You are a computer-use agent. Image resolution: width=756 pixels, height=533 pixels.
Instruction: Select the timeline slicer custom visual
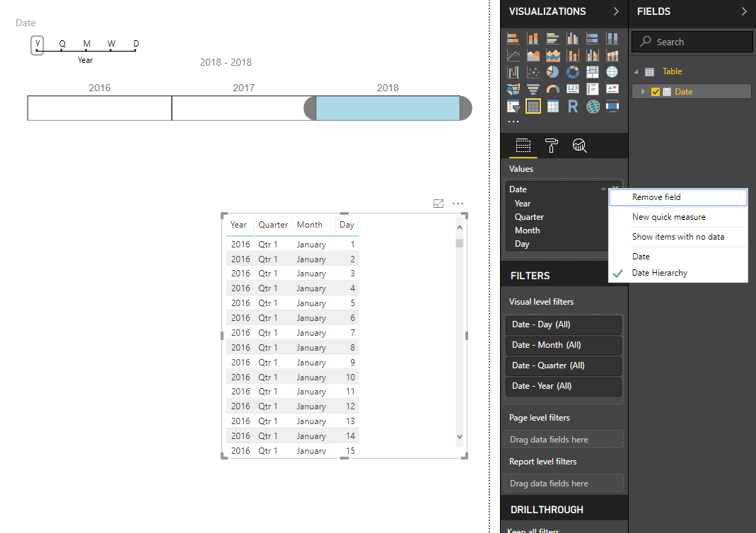click(x=612, y=107)
